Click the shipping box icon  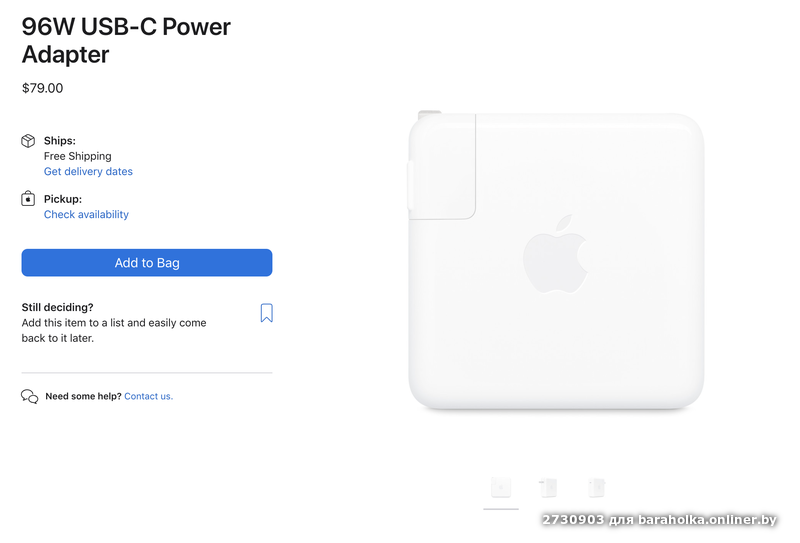(28, 141)
